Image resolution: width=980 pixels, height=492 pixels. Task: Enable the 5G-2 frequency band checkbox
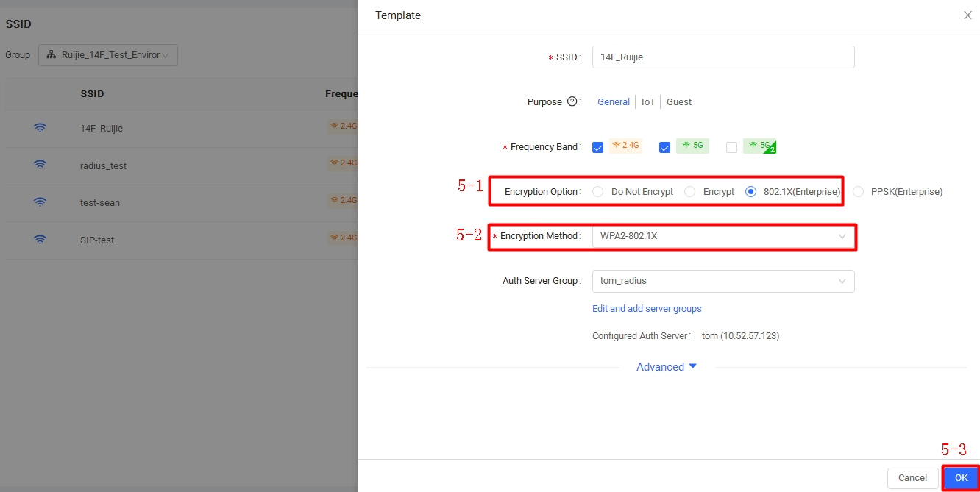(x=731, y=147)
